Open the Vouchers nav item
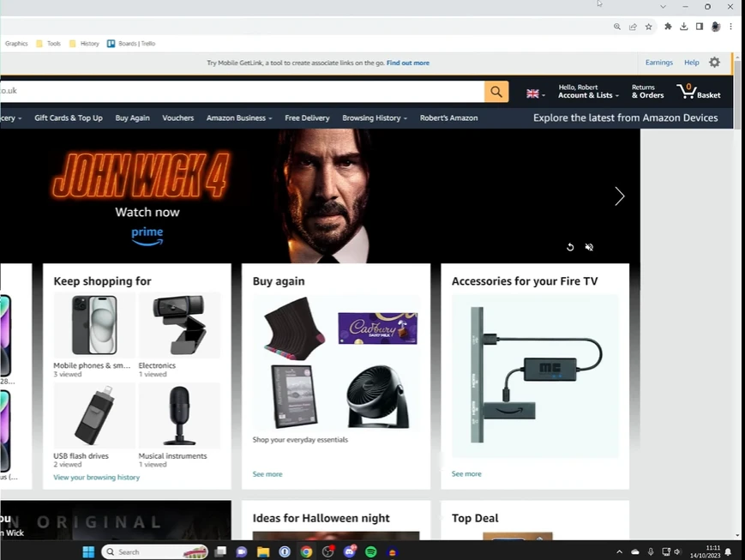This screenshot has height=560, width=745. (x=178, y=117)
